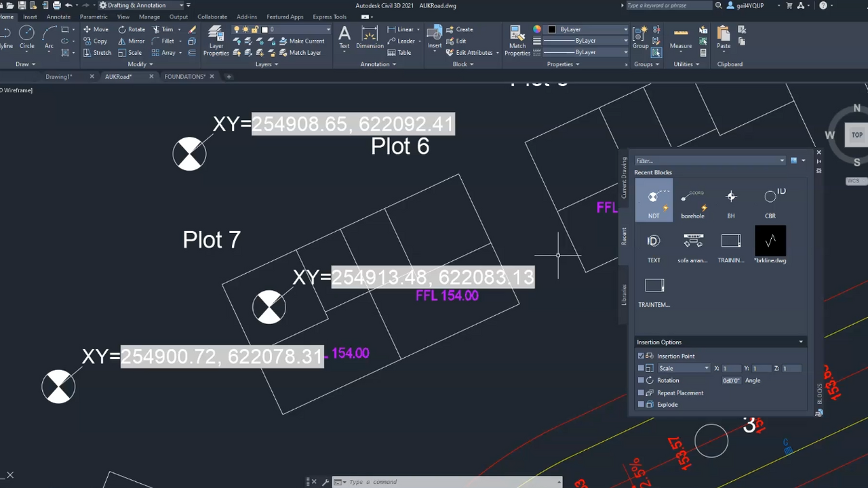Click the Match Layer button
This screenshot has height=488, width=868.
pyautogui.click(x=300, y=52)
